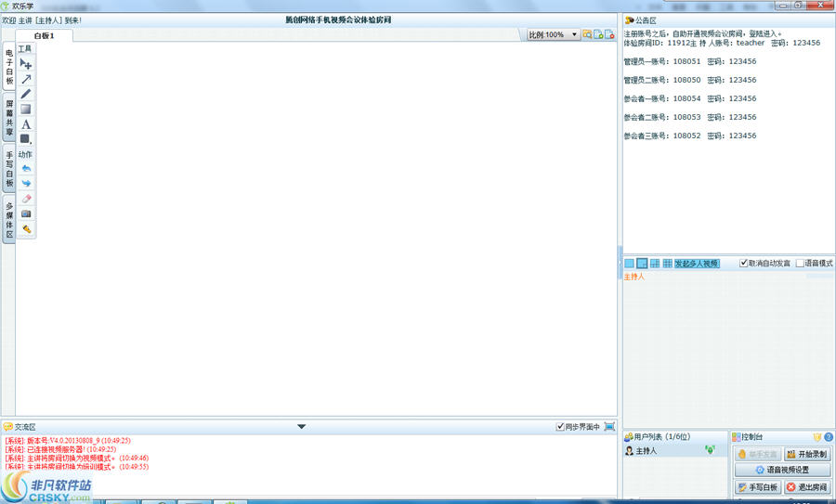Image resolution: width=836 pixels, height=504 pixels.
Task: Click the 版本号 V4.0 system message
Action: [68, 441]
